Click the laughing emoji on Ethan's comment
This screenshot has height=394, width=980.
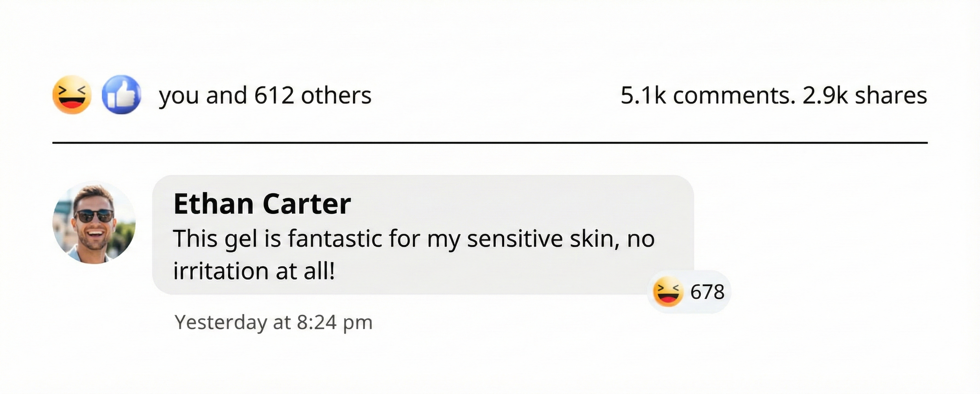(x=668, y=292)
